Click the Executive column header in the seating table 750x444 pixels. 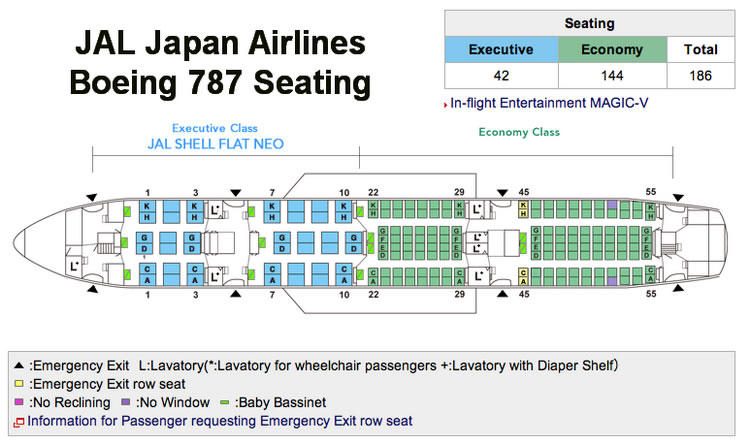[x=501, y=50]
